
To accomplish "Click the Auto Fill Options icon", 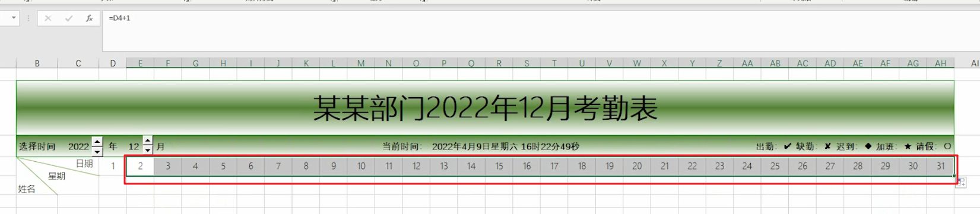I will pos(960,183).
